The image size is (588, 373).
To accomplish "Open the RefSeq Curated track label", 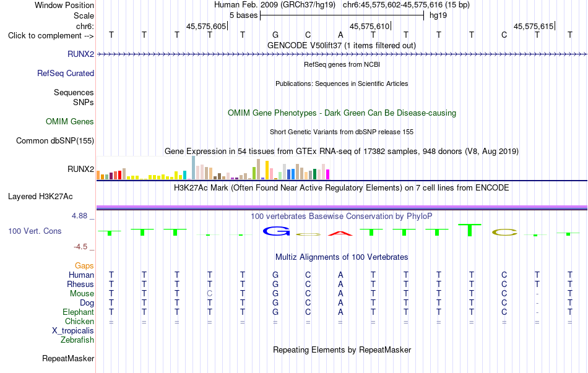I will (x=65, y=73).
